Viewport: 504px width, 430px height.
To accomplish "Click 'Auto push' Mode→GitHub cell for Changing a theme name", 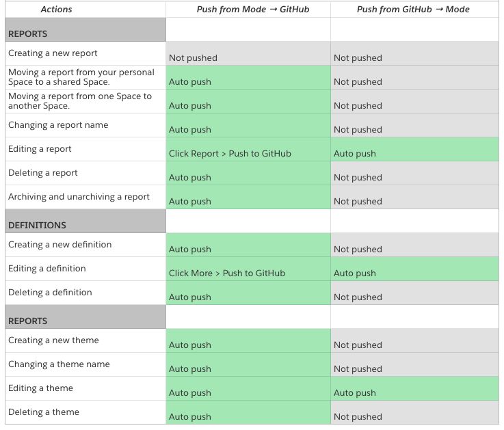I will click(x=248, y=365).
